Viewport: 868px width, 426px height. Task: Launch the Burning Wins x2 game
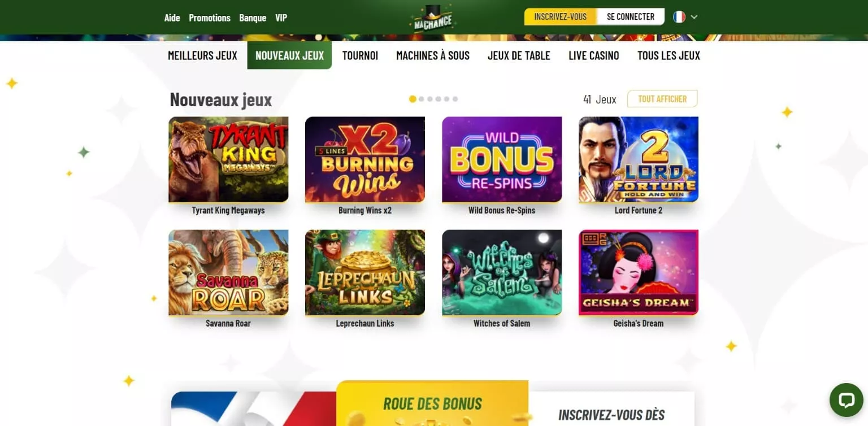coord(365,159)
